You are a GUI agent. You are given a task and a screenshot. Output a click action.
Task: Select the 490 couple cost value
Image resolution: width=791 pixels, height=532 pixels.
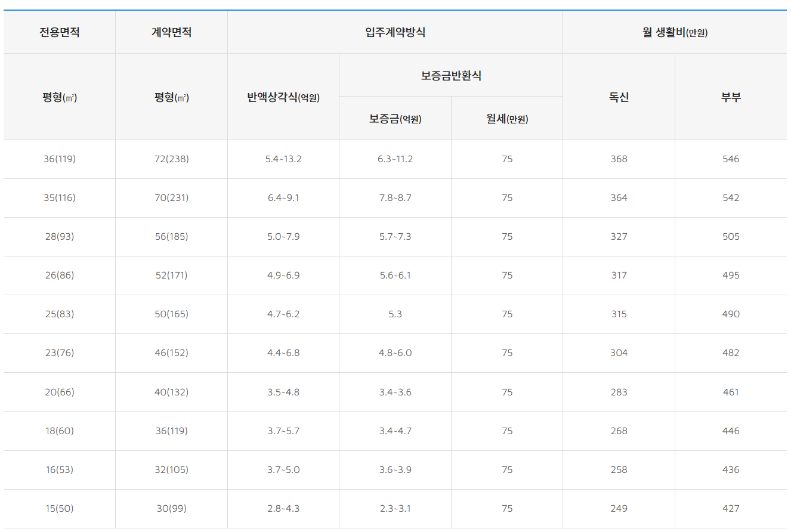(x=731, y=314)
